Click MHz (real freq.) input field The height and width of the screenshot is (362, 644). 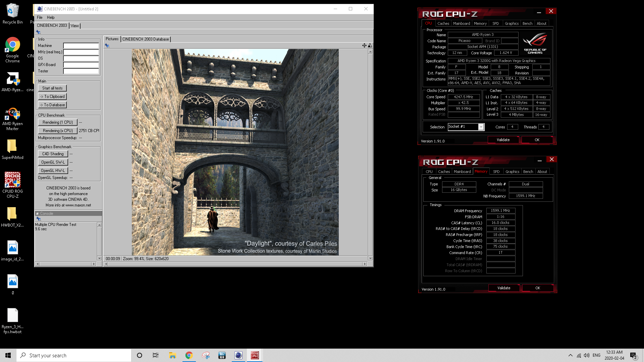[x=81, y=52]
